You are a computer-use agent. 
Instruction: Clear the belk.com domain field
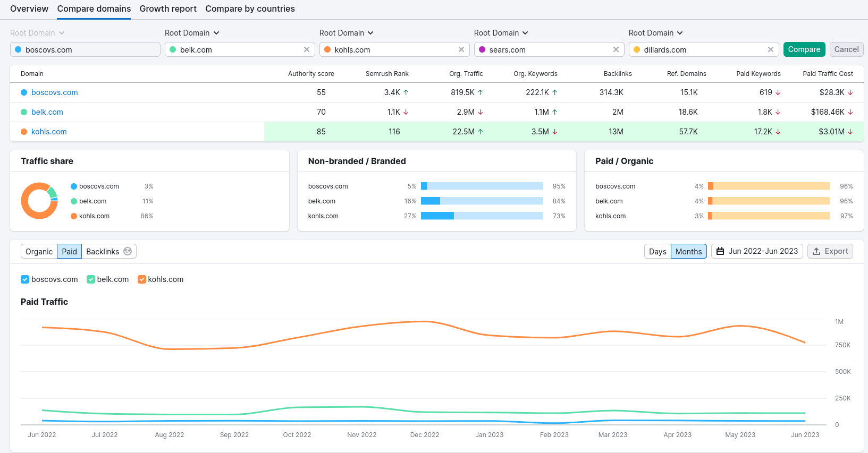(307, 49)
